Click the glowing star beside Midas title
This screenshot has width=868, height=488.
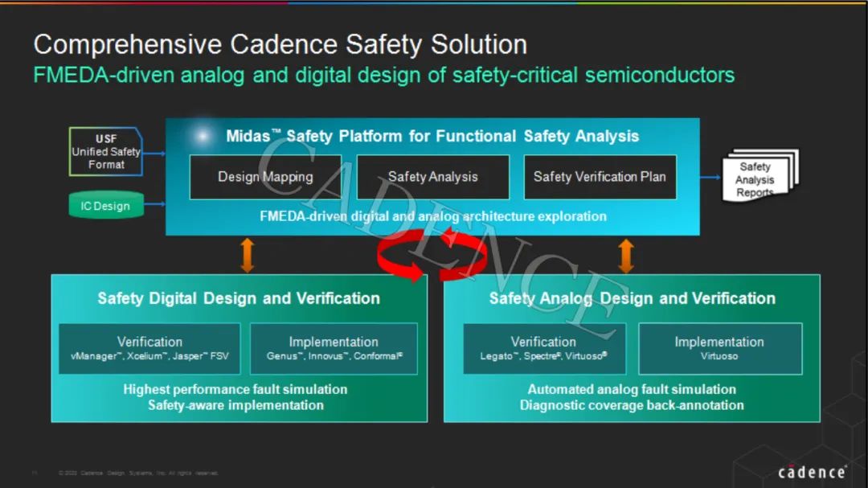tap(202, 136)
